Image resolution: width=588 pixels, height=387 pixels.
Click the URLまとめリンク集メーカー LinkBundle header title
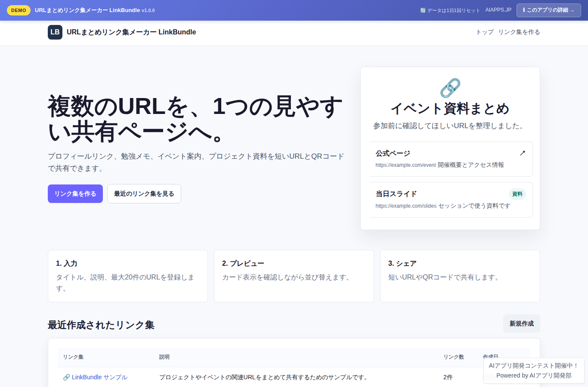pos(131,32)
